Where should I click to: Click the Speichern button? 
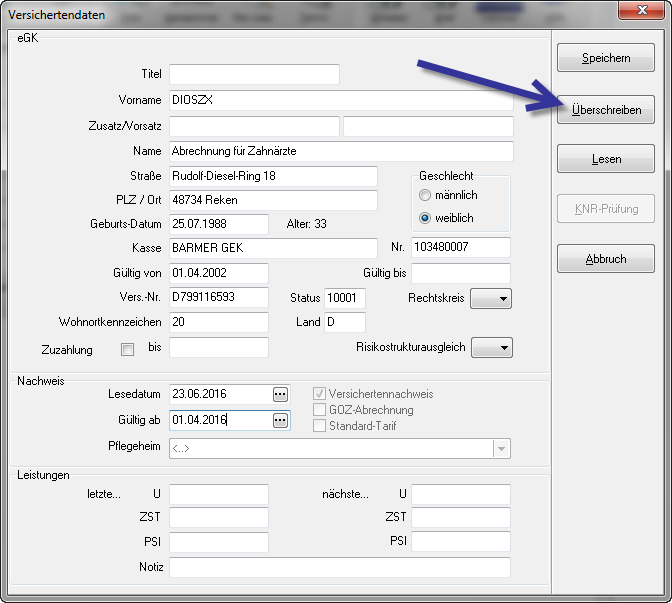click(x=606, y=59)
